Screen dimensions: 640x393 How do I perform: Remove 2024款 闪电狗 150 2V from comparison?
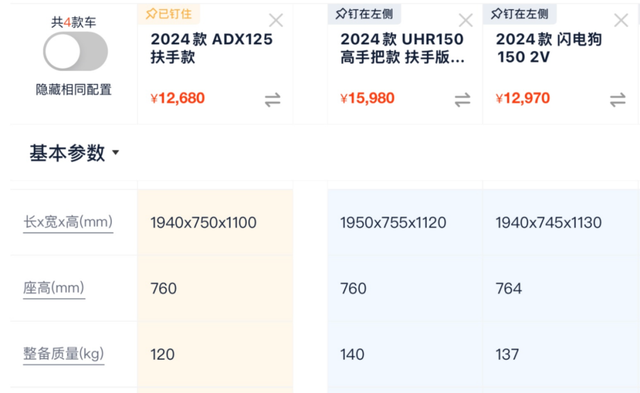click(621, 20)
